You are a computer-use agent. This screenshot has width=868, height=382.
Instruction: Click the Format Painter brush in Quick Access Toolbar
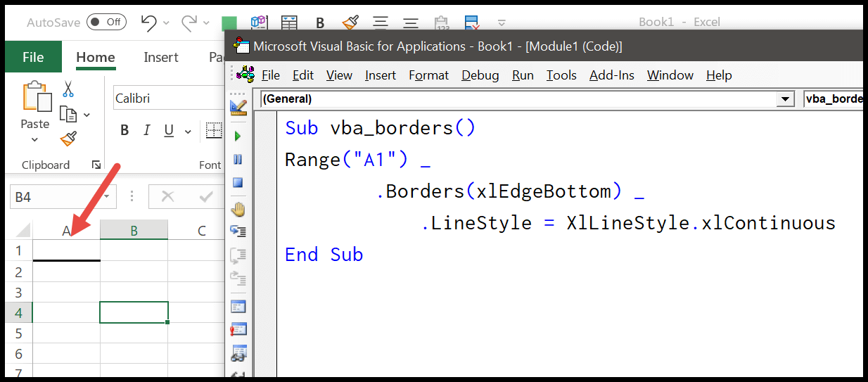[350, 22]
